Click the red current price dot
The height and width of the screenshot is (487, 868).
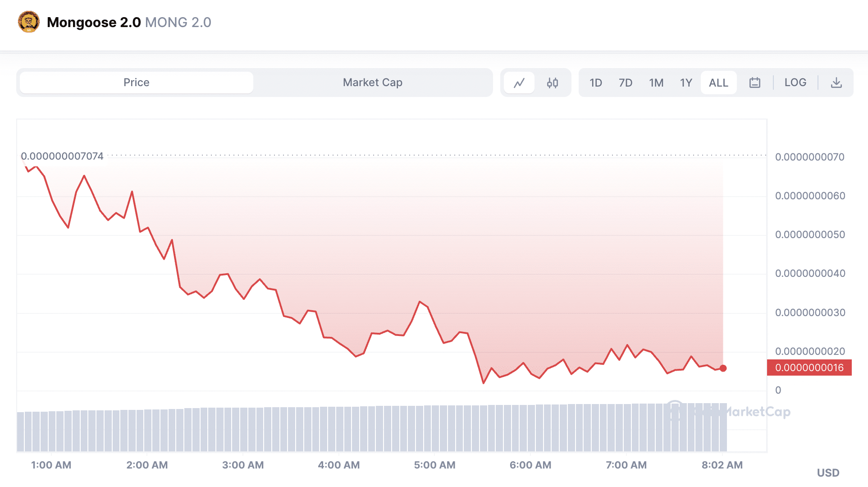point(723,368)
